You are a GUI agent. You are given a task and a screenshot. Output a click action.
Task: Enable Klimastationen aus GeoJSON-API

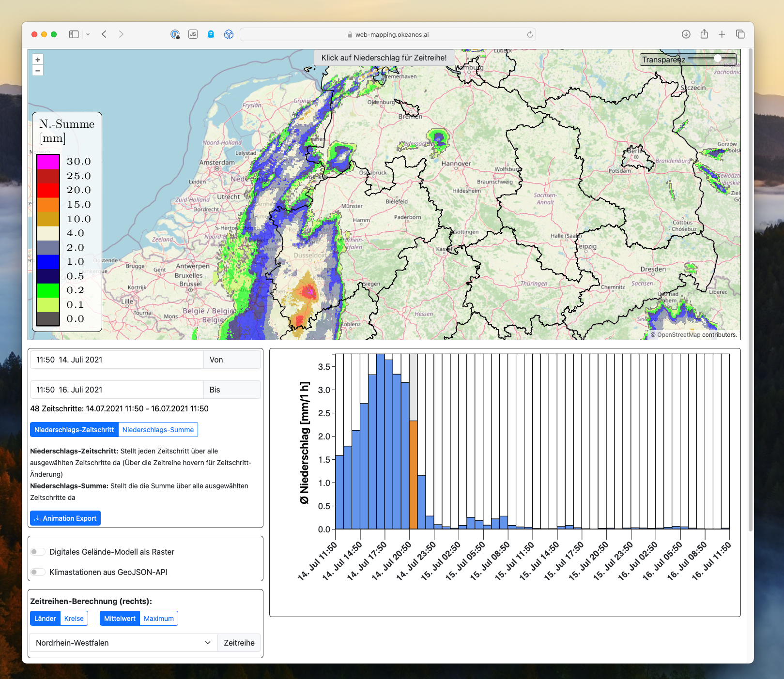pyautogui.click(x=37, y=572)
